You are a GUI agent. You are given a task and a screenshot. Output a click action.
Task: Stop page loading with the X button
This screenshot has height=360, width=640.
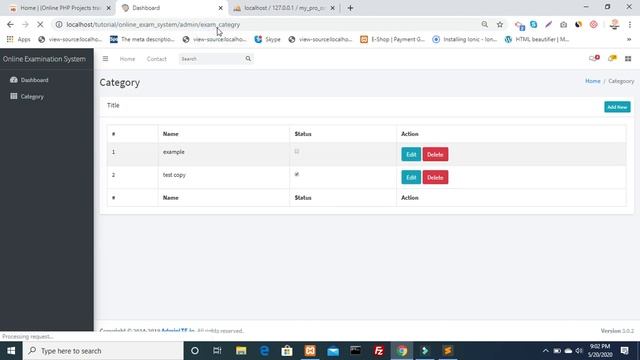click(x=40, y=24)
